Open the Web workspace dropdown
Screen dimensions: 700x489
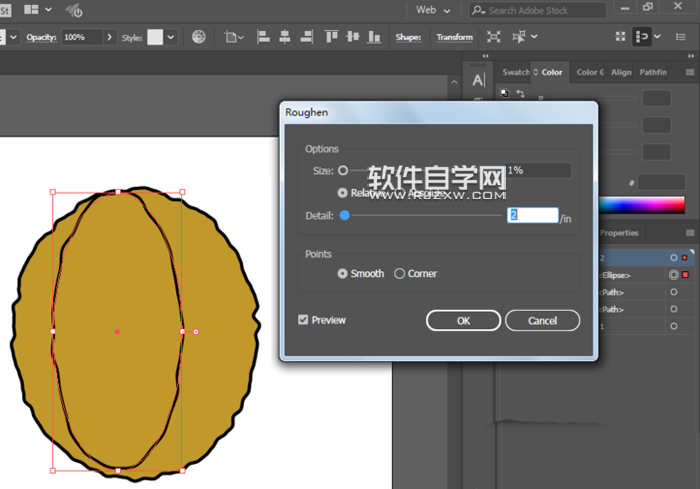[x=433, y=10]
